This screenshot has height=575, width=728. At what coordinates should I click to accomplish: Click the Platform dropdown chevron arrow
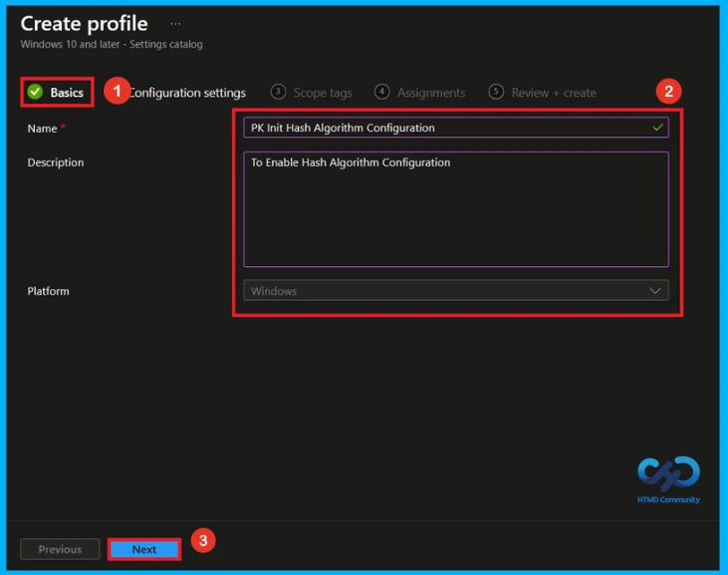(654, 291)
